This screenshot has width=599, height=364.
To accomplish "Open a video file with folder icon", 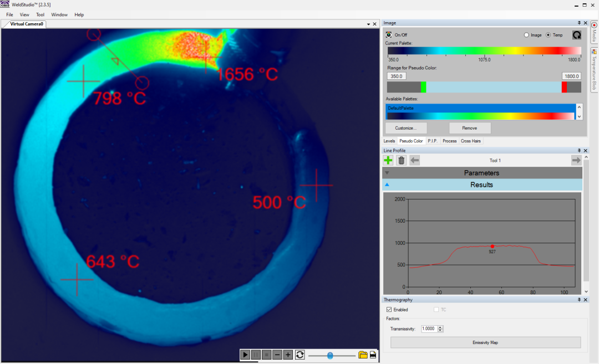I will pyautogui.click(x=363, y=355).
